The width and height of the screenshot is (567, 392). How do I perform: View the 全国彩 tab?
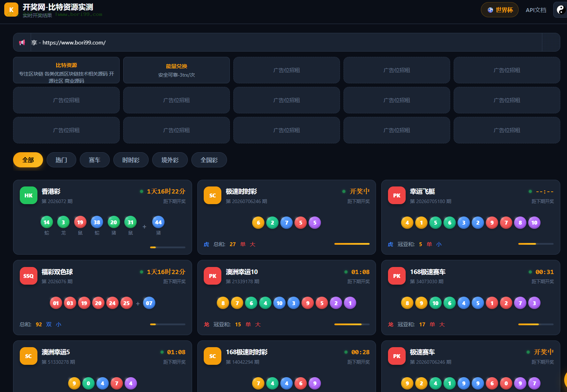tap(209, 160)
